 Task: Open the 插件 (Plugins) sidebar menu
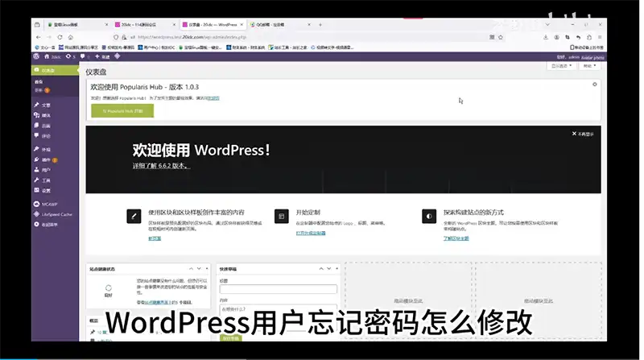(x=46, y=160)
